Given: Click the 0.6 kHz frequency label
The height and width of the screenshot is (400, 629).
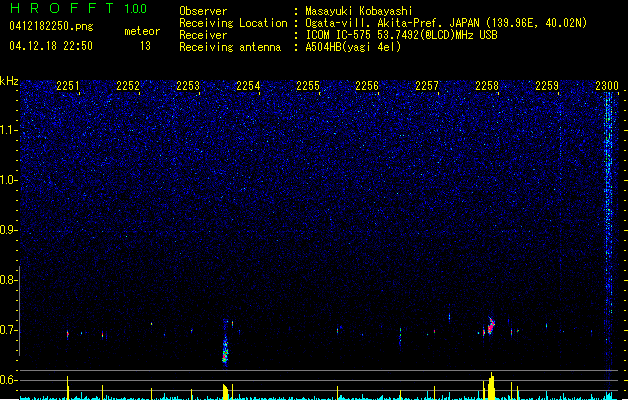Looking at the screenshot, I should pyautogui.click(x=9, y=380).
